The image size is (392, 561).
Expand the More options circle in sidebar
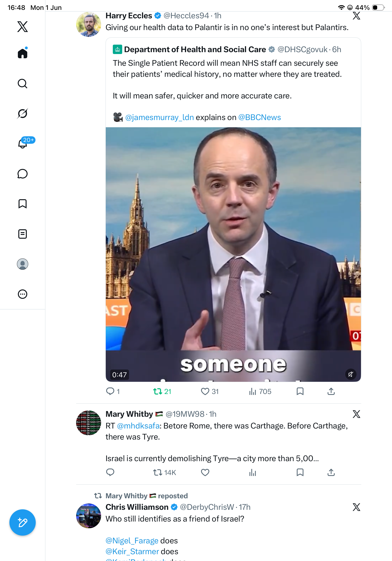23,294
